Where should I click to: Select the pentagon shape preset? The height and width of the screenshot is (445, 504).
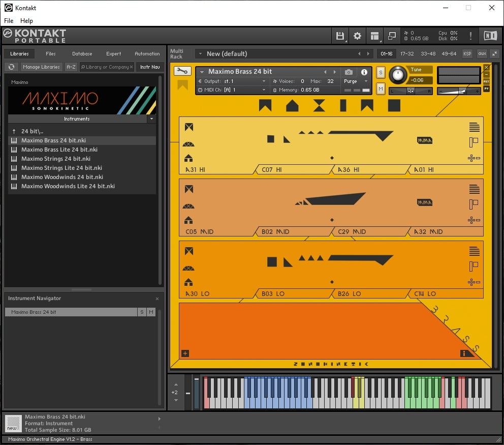tap(292, 106)
